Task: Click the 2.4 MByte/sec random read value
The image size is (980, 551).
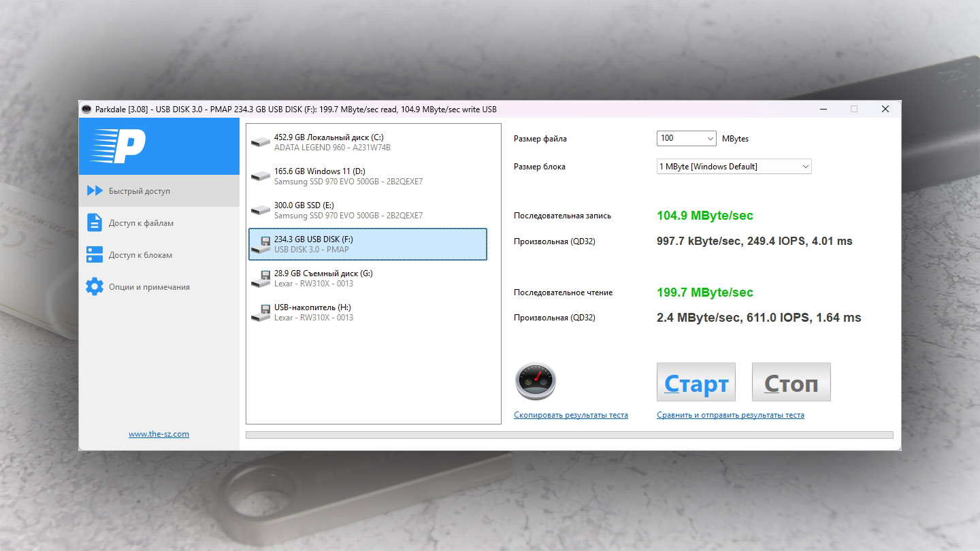Action: click(x=759, y=318)
